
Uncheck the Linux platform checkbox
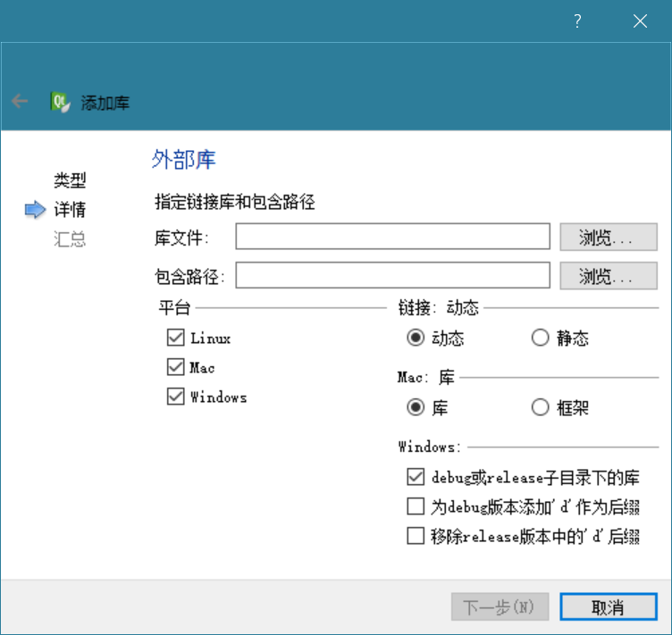(175, 338)
